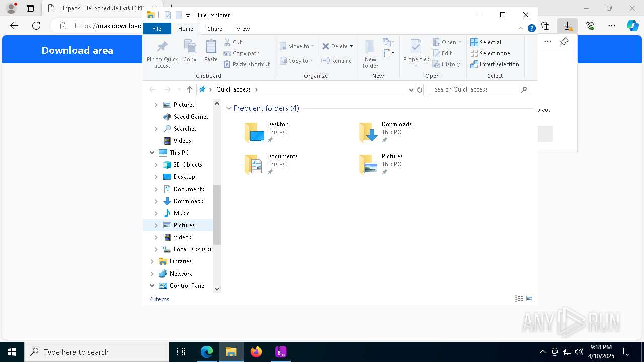Select Network in navigation pane
The height and width of the screenshot is (362, 644).
pyautogui.click(x=180, y=274)
